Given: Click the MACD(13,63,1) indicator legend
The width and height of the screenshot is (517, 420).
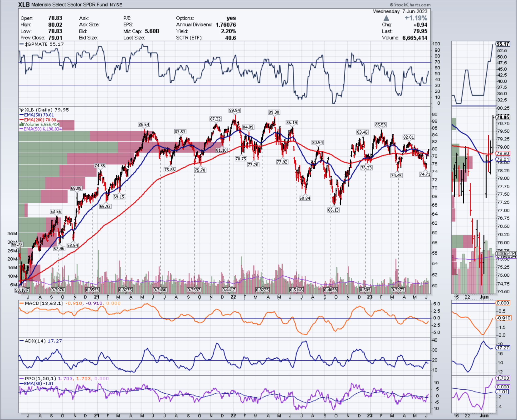Looking at the screenshot, I should (70, 303).
